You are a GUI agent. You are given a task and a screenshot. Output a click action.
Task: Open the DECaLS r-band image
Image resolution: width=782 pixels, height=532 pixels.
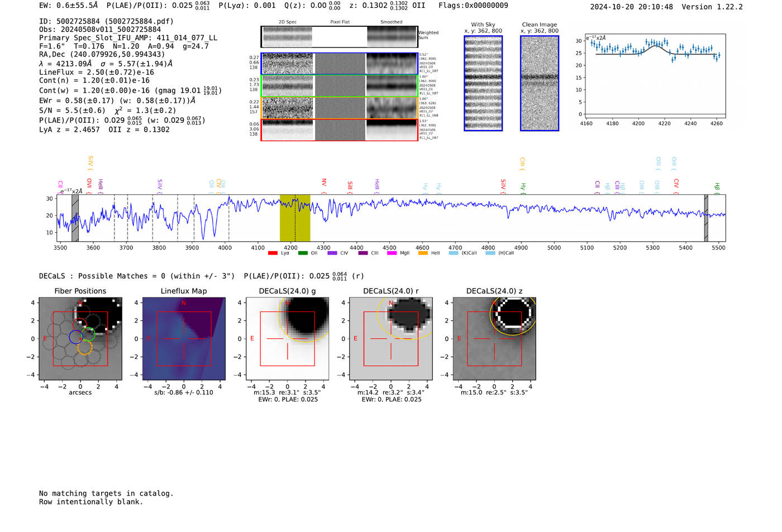click(390, 339)
